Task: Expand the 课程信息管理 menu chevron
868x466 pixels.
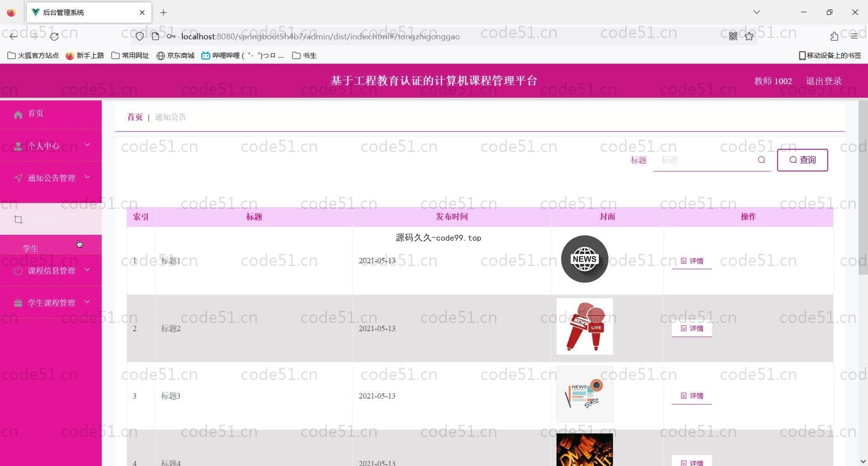Action: coord(87,270)
